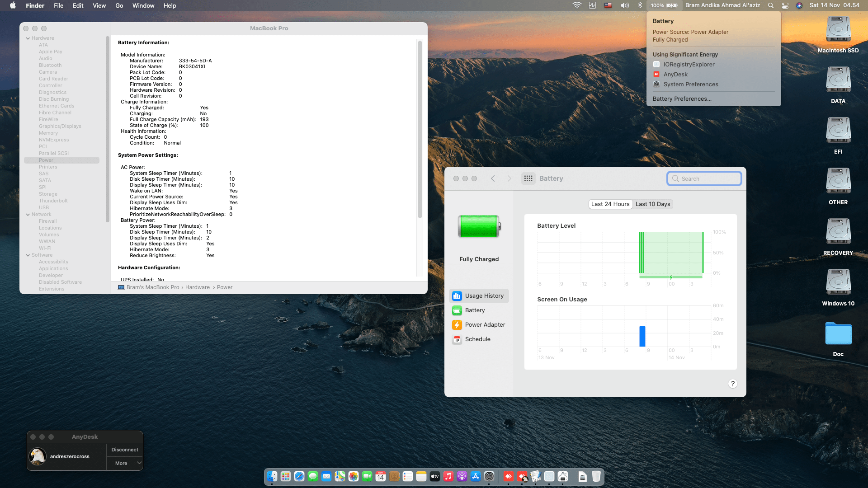Click the help question mark button
Image resolution: width=868 pixels, height=488 pixels.
click(x=732, y=384)
